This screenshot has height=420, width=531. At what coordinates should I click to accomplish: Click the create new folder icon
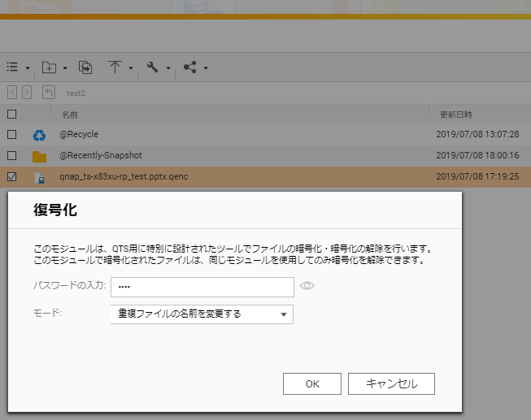tap(49, 67)
